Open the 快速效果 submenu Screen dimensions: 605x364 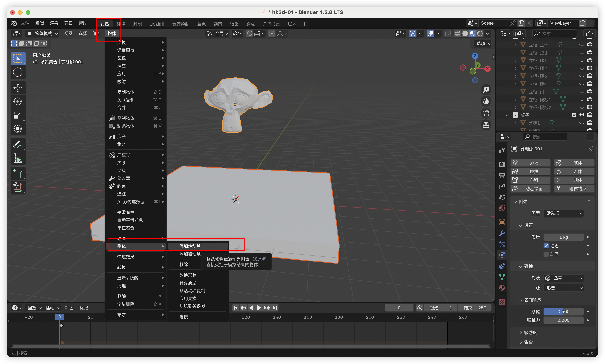(x=136, y=257)
